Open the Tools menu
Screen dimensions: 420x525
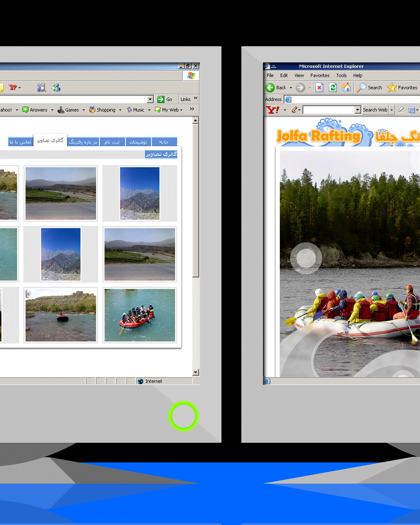tap(341, 76)
